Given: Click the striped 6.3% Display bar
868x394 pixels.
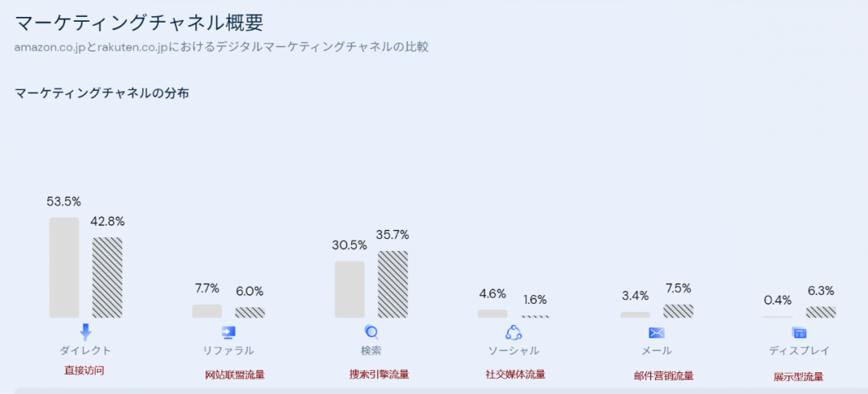Looking at the screenshot, I should 821,312.
